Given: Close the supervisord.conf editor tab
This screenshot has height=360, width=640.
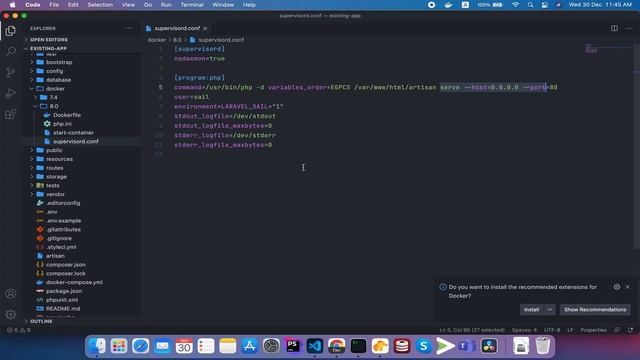Looking at the screenshot, I should click(x=205, y=28).
